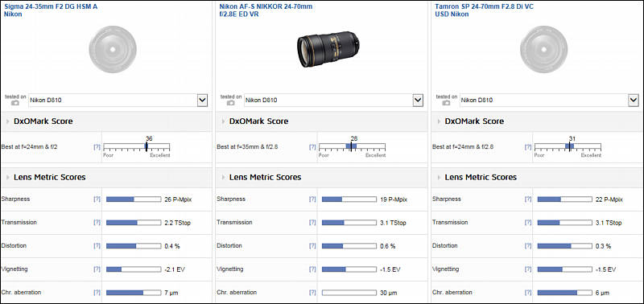Open Transmission help icon in Nikon column
Viewport: 644px width, 304px height.
point(312,222)
